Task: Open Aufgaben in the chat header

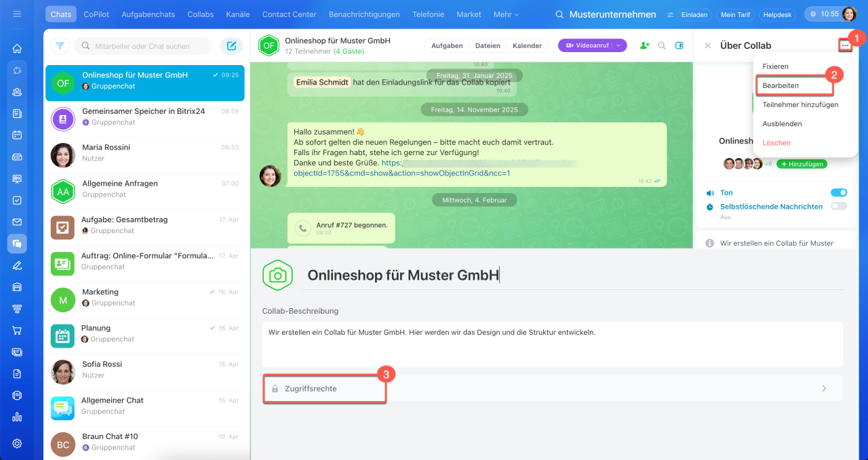Action: [x=447, y=45]
